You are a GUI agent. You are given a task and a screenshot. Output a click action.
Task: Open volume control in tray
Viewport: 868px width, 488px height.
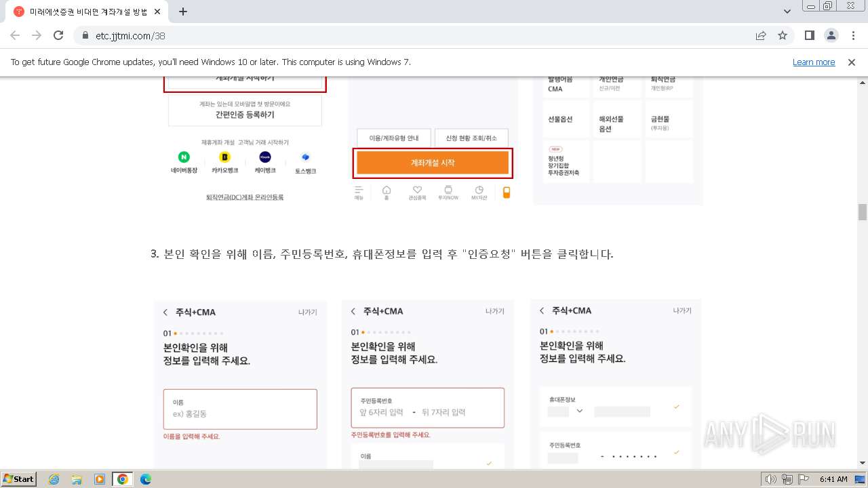[x=771, y=479]
